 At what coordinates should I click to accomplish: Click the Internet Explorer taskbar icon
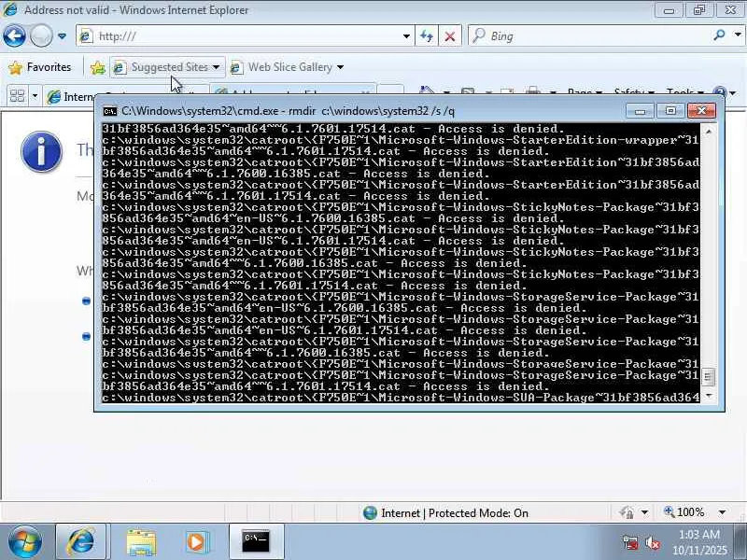pyautogui.click(x=81, y=541)
